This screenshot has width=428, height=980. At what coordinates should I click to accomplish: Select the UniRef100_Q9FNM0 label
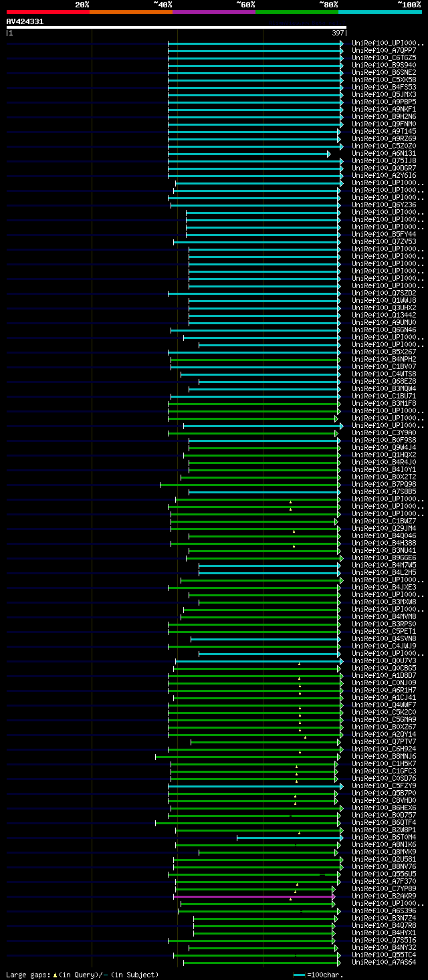pyautogui.click(x=384, y=124)
